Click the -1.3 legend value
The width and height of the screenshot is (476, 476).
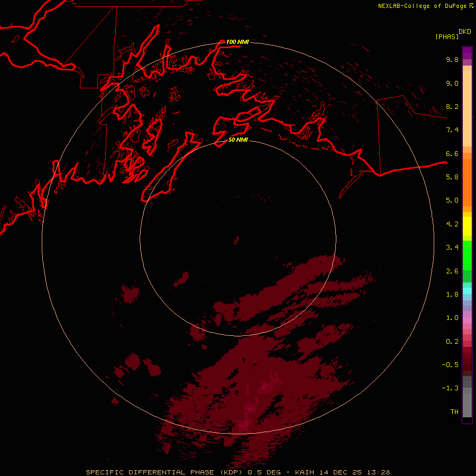coord(450,388)
